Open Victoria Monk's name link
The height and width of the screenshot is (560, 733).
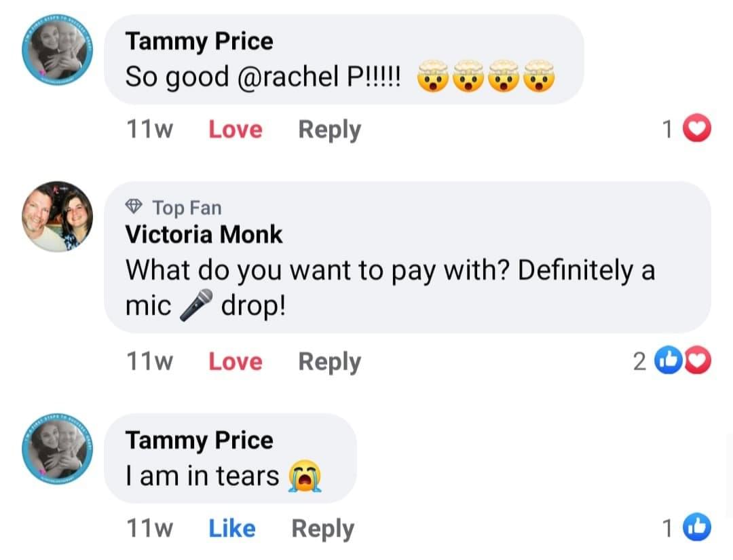(x=204, y=235)
